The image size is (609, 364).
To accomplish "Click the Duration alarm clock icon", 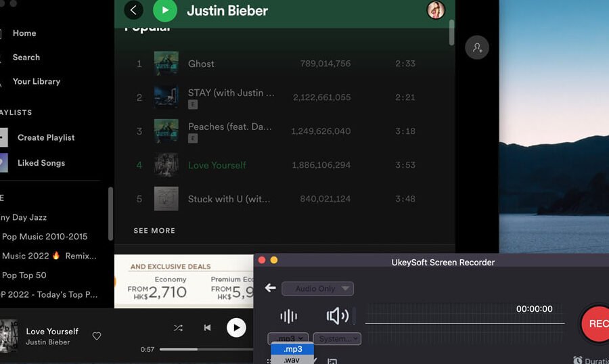I will click(578, 360).
